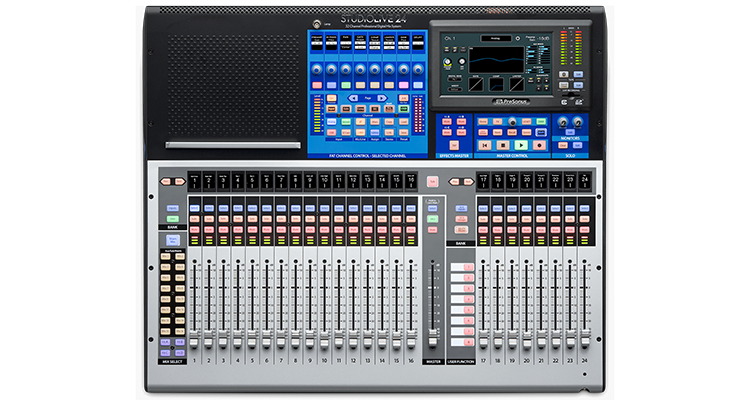The image size is (750, 400).
Task: Mute FX D in Effects Master
Action: click(x=462, y=133)
